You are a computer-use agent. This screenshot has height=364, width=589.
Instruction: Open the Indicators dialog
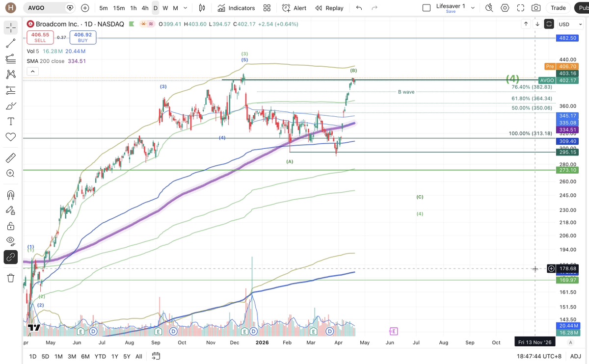click(x=236, y=8)
